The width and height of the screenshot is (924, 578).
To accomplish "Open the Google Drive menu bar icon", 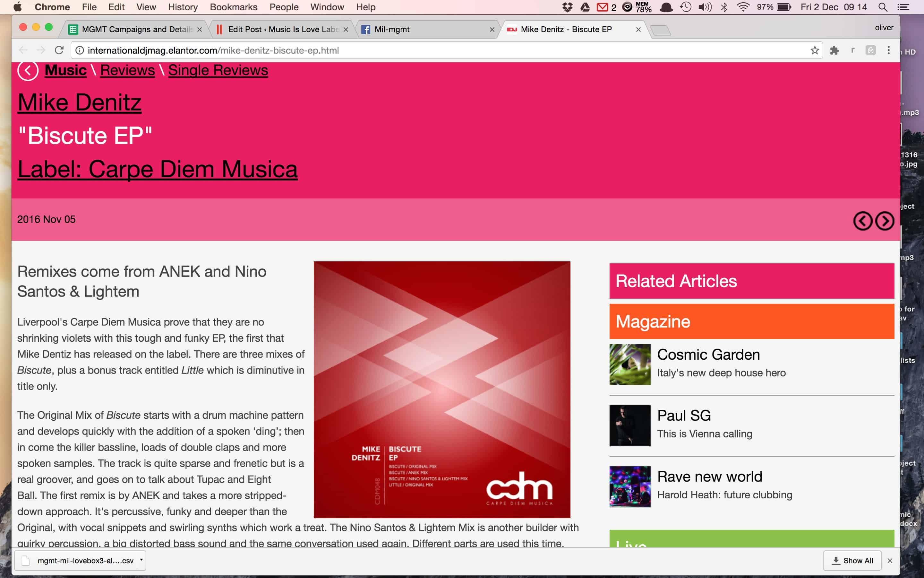I will pos(585,7).
